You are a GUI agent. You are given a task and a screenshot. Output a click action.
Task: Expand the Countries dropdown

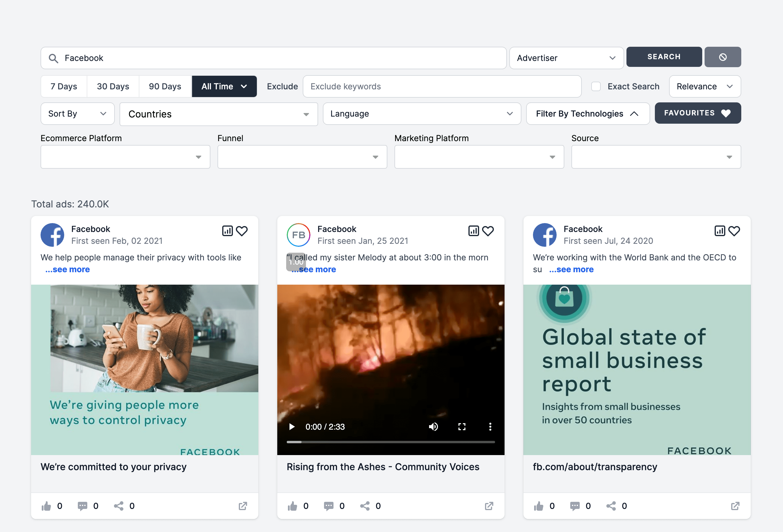coord(218,114)
